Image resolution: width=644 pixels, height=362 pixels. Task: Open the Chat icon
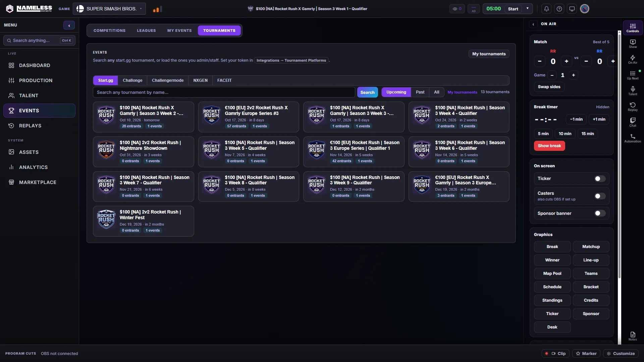633,122
